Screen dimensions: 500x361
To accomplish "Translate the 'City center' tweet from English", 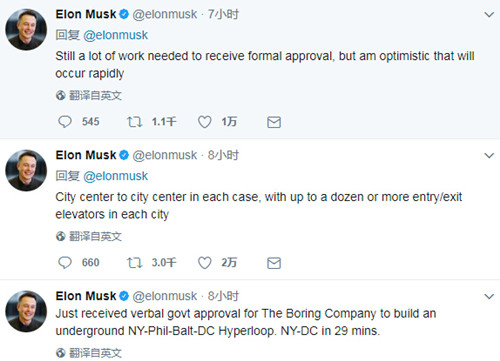I will (89, 237).
